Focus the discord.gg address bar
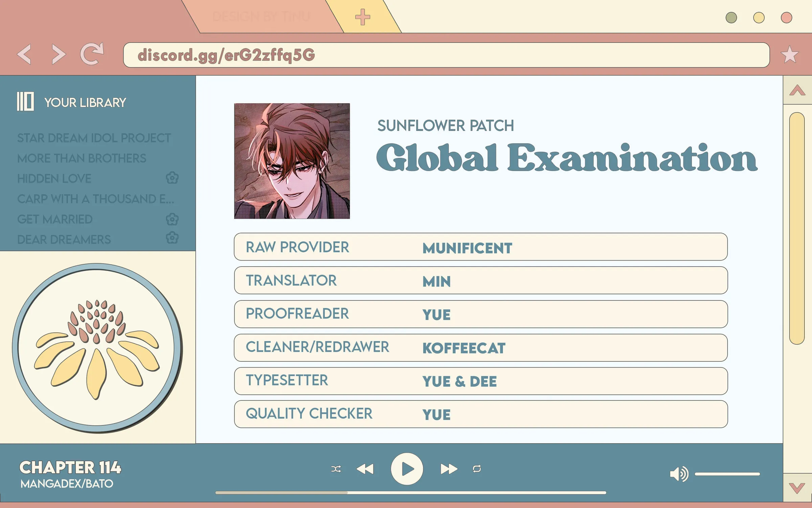 click(x=447, y=55)
